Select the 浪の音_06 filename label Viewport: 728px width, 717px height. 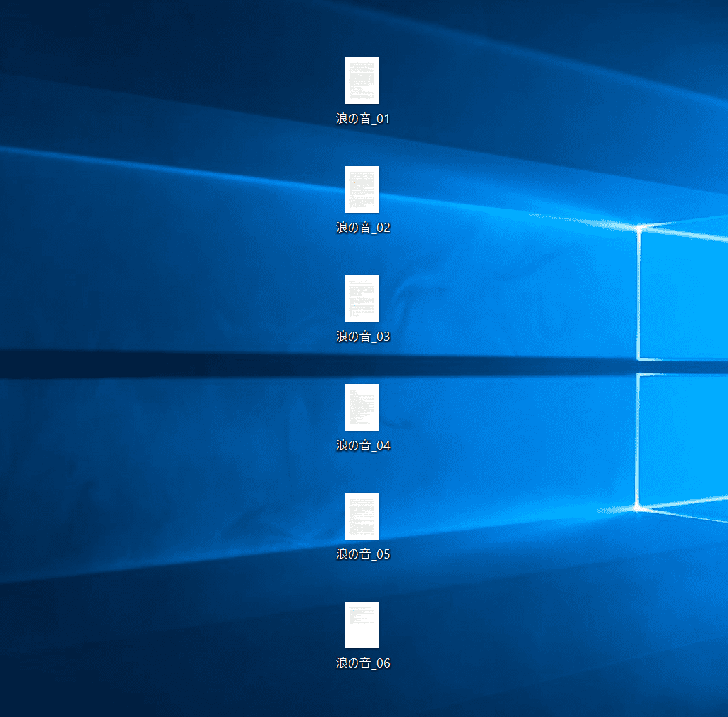tap(362, 663)
